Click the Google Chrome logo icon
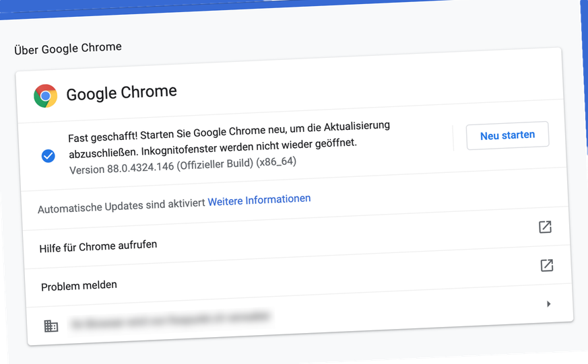 pyautogui.click(x=45, y=96)
